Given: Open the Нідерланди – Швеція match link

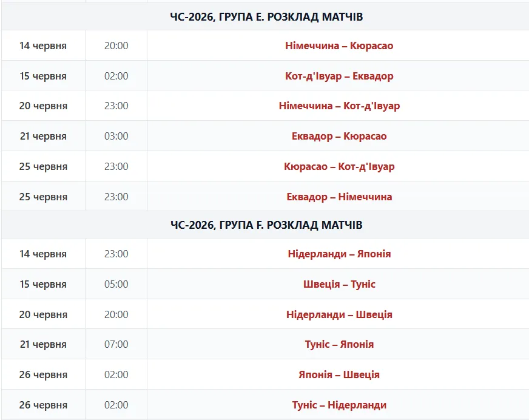Looking at the screenshot, I should coord(339,314).
